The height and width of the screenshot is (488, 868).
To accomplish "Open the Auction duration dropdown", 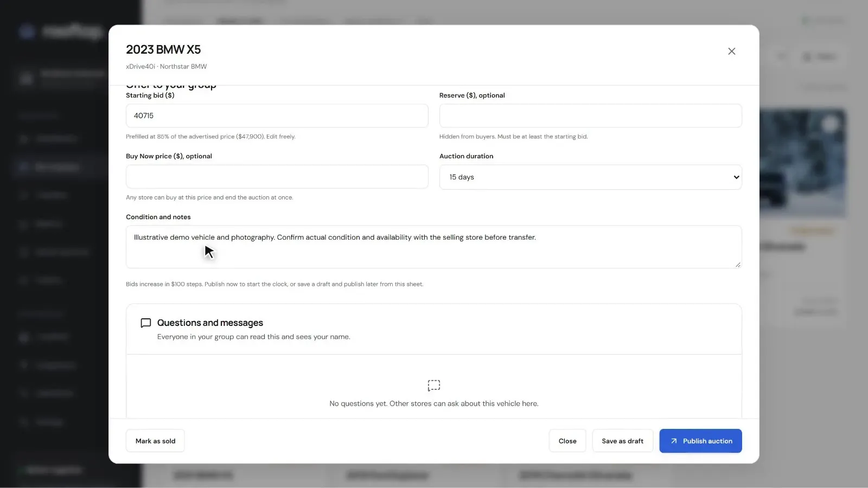I will point(590,177).
